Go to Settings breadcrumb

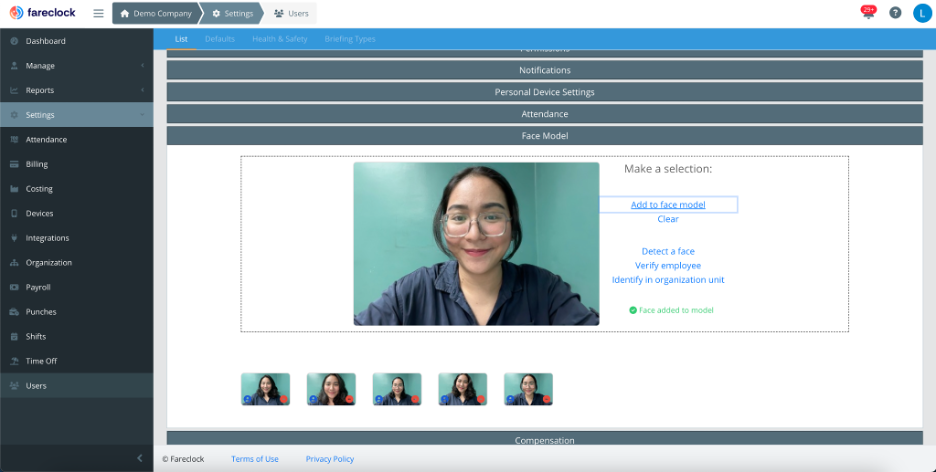233,13
